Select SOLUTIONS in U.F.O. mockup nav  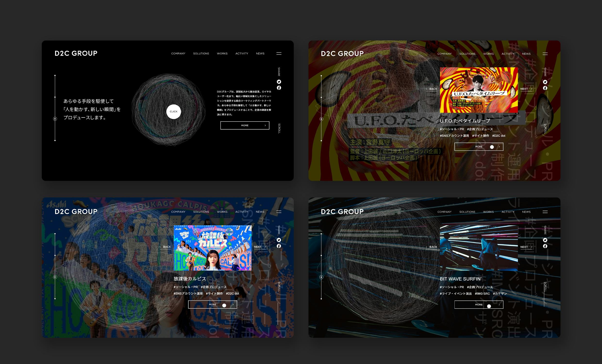click(x=467, y=54)
